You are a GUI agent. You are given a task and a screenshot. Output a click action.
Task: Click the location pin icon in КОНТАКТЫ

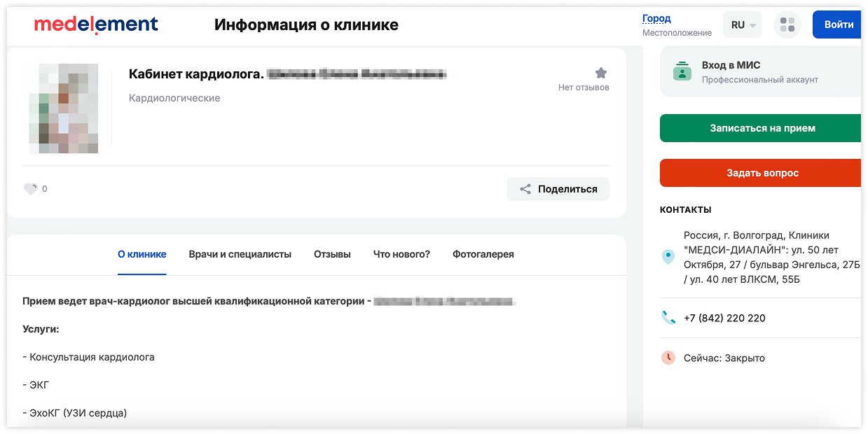coord(668,256)
